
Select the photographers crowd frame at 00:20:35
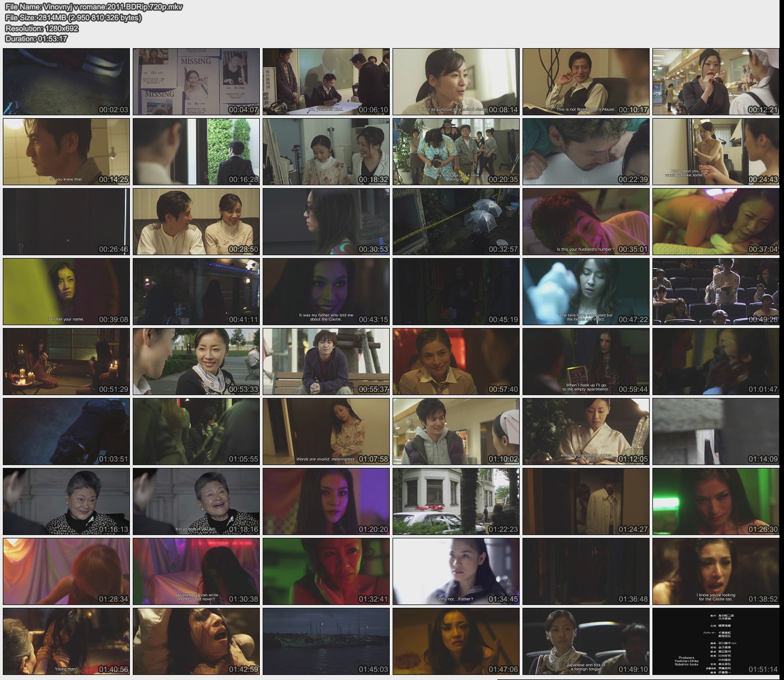(456, 152)
